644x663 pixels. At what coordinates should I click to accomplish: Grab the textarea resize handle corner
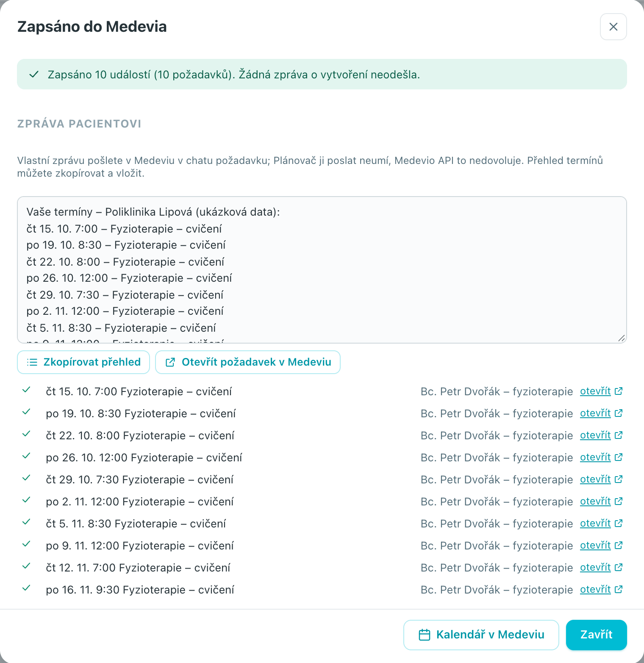pyautogui.click(x=622, y=338)
